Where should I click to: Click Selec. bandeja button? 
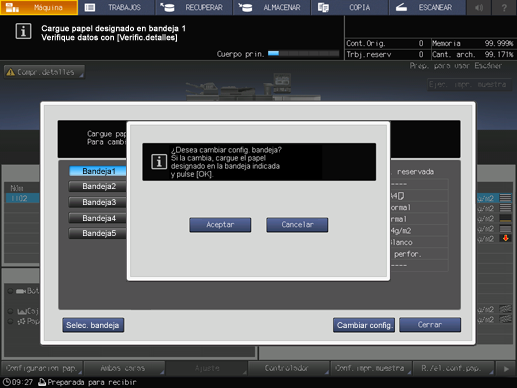tap(93, 325)
